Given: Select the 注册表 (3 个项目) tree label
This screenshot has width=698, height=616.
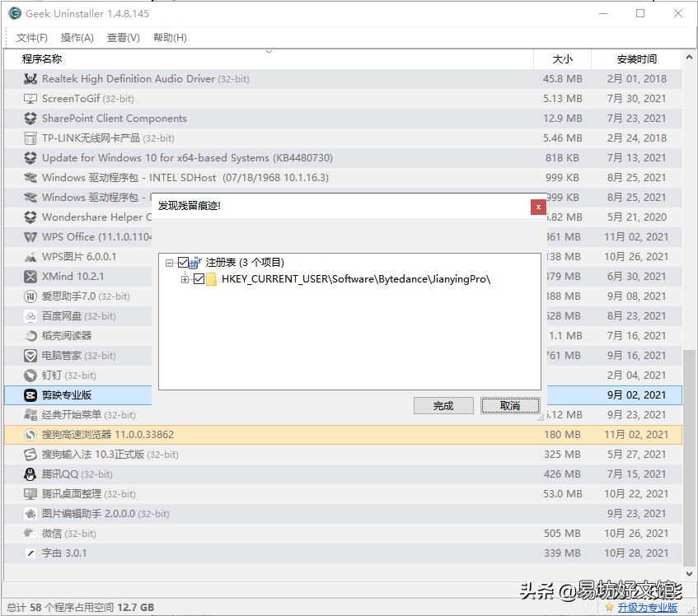Looking at the screenshot, I should 245,263.
